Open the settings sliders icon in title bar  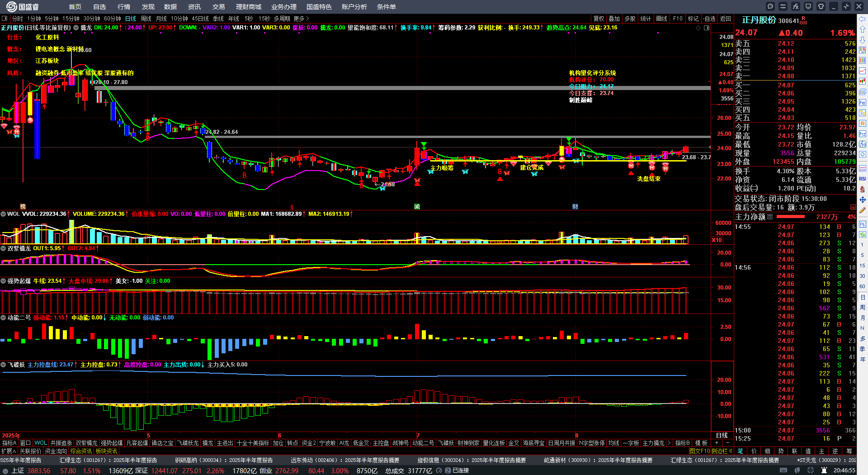click(x=783, y=6)
